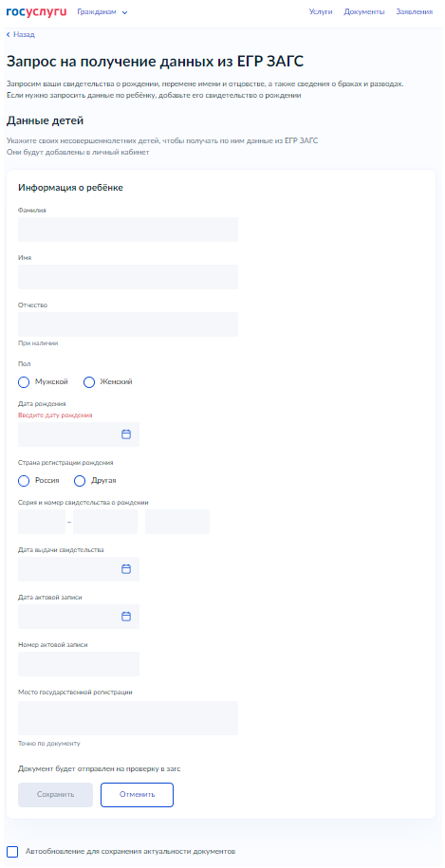Focus the Имя text field
Image resolution: width=445 pixels, height=868 pixels.
(x=128, y=277)
